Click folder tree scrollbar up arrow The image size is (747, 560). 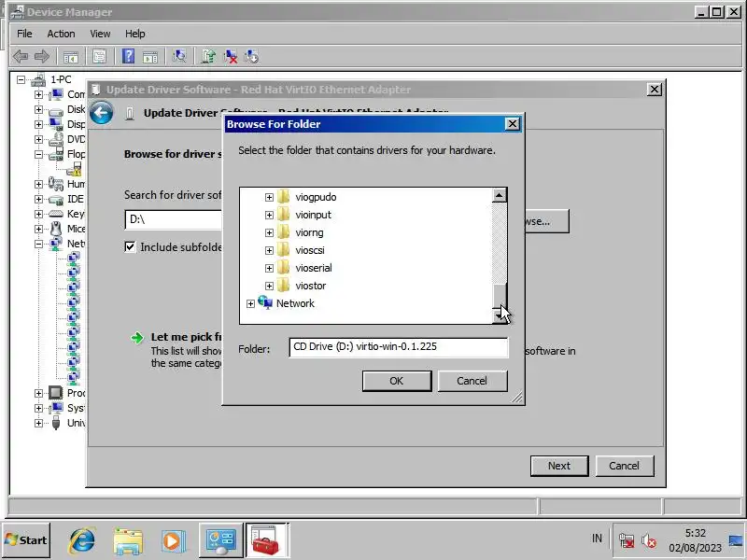(x=499, y=195)
